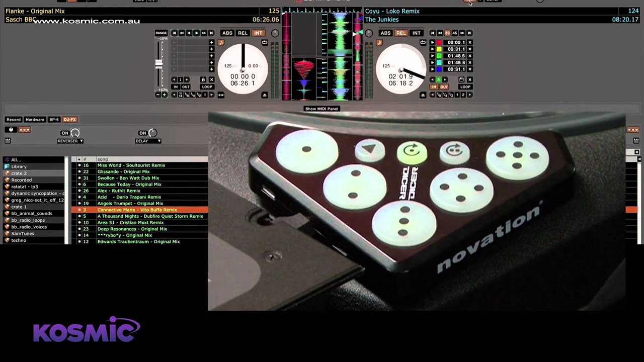Jump to previous track on right deck
644x362 pixels.
coord(433,33)
